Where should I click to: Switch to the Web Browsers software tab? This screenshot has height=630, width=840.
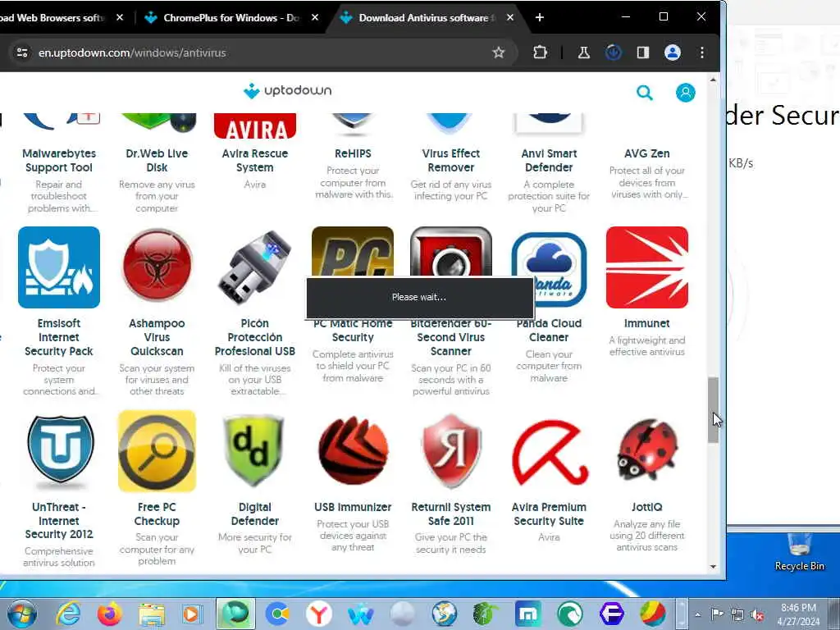52,18
